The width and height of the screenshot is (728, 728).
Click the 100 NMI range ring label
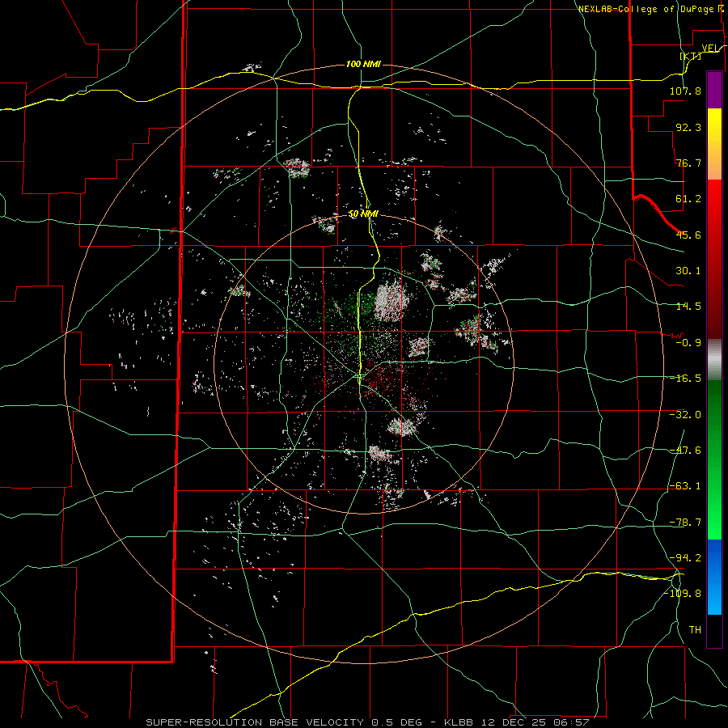[363, 64]
